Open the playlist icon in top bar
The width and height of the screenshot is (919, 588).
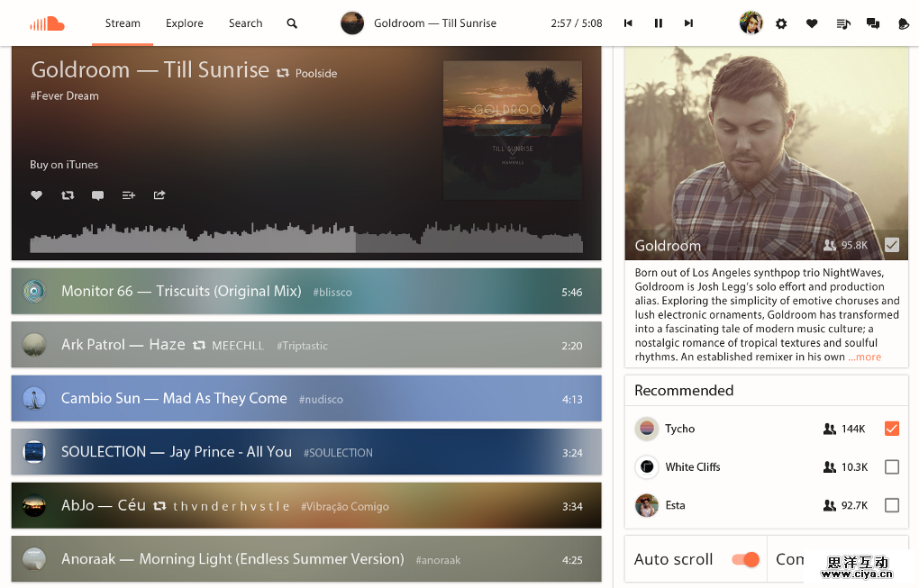click(842, 23)
